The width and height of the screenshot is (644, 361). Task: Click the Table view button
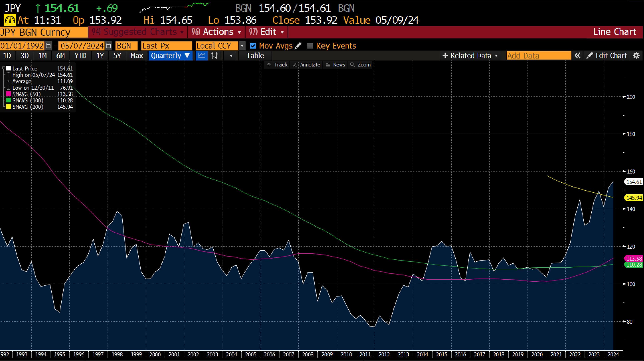255,56
